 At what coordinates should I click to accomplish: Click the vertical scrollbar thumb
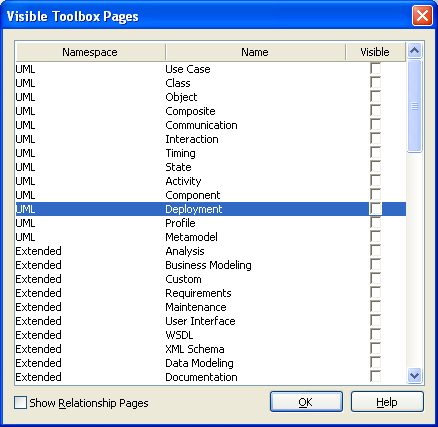point(415,106)
